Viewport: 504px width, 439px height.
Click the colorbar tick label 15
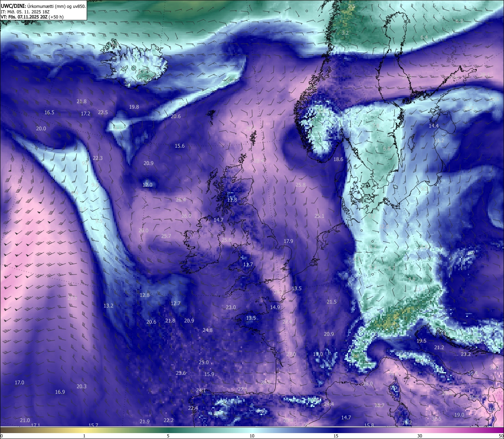pyautogui.click(x=336, y=436)
